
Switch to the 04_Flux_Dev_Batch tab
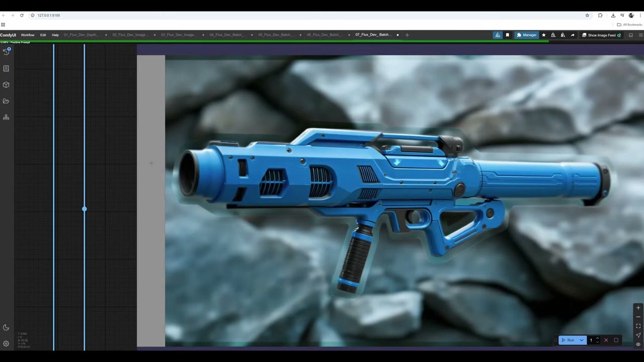click(227, 35)
